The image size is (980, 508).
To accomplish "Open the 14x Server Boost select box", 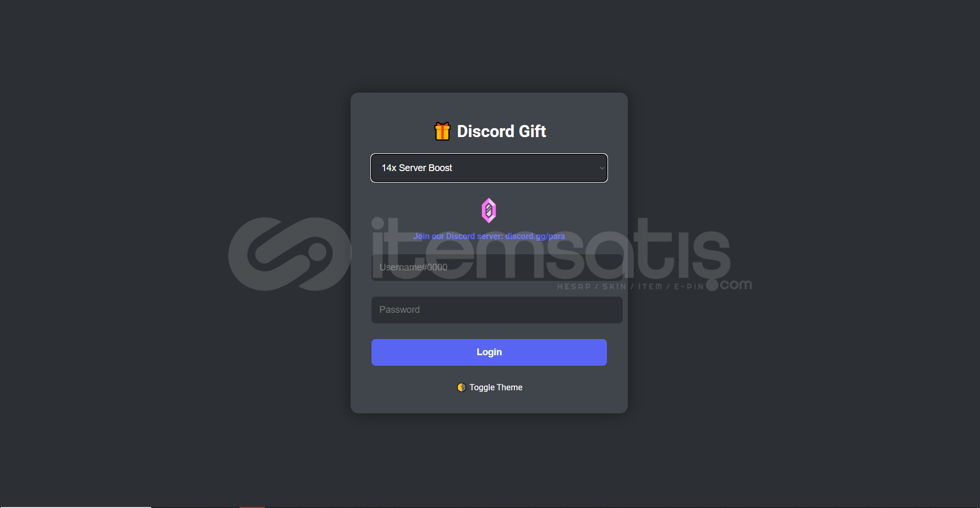I will (x=489, y=168).
